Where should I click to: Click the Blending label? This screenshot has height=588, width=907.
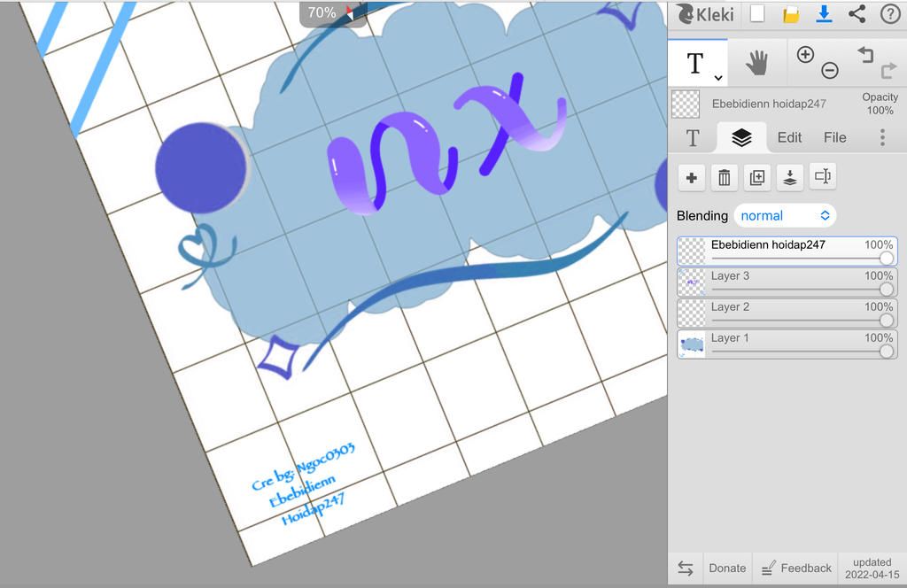tap(702, 216)
